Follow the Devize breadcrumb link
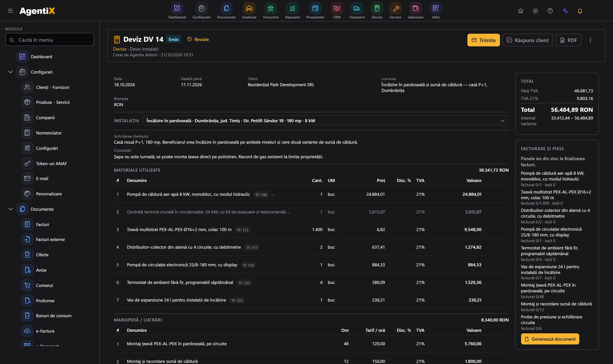The image size is (613, 364). pyautogui.click(x=119, y=49)
